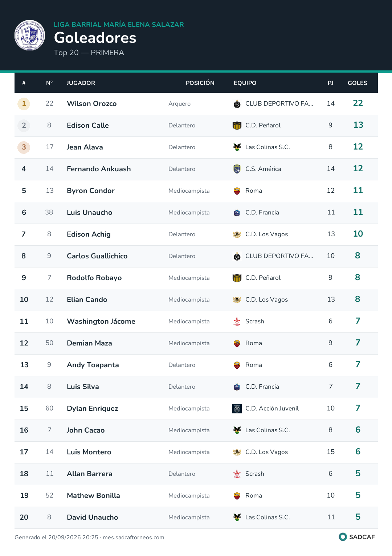Select the POSICIÓN column header
Screen dimensions: 392x556
200,83
